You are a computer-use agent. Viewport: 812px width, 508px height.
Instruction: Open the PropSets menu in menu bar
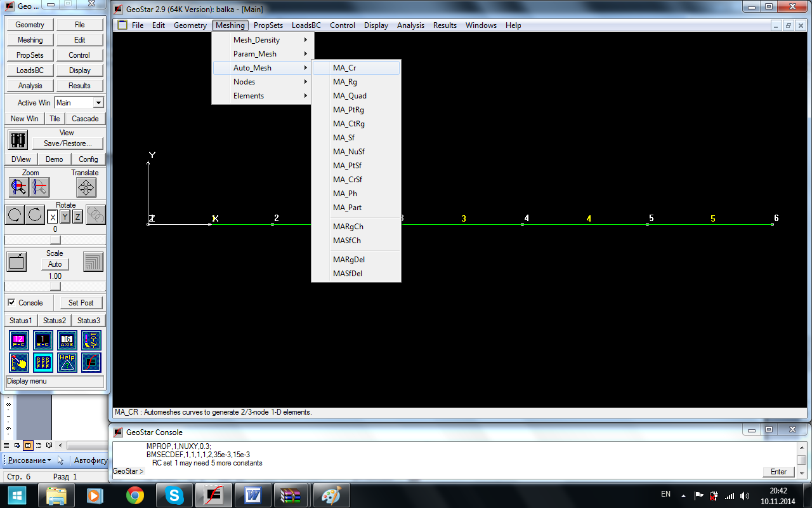pos(268,25)
